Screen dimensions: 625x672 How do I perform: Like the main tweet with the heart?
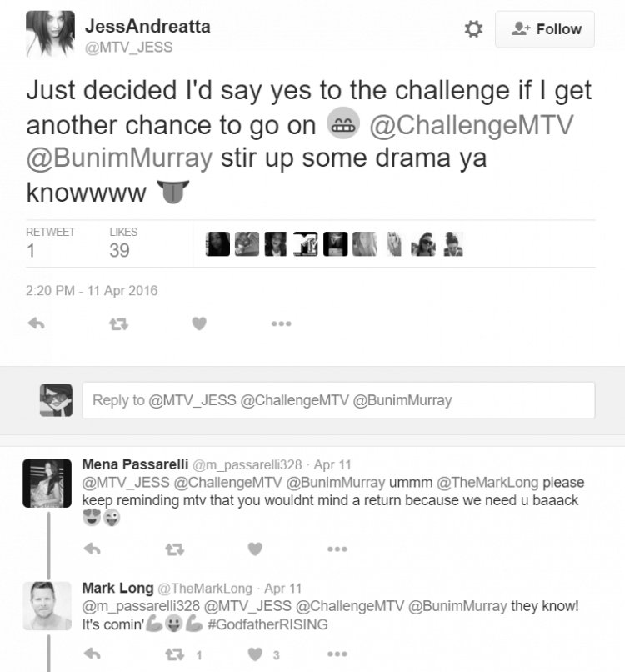coord(199,323)
